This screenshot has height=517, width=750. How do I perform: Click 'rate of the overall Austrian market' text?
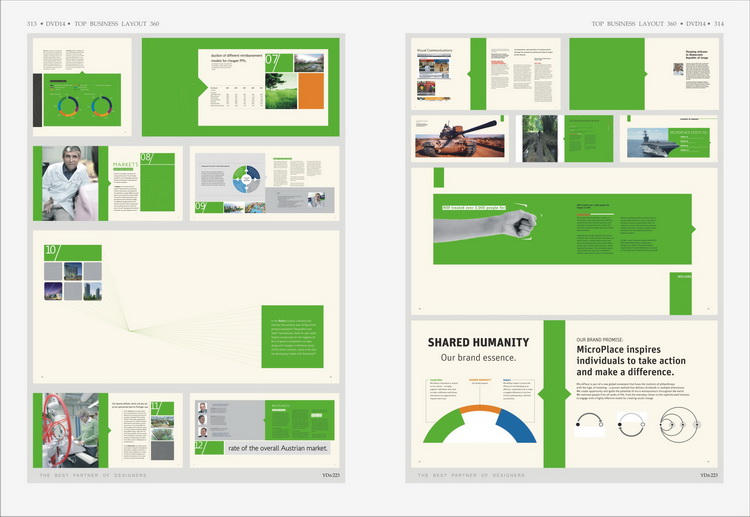pyautogui.click(x=278, y=448)
